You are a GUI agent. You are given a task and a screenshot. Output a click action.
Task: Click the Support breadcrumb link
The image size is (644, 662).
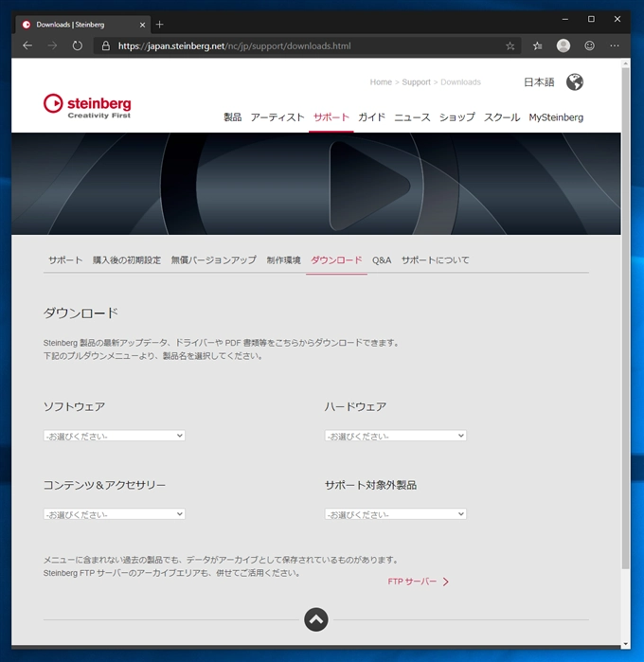[417, 81]
